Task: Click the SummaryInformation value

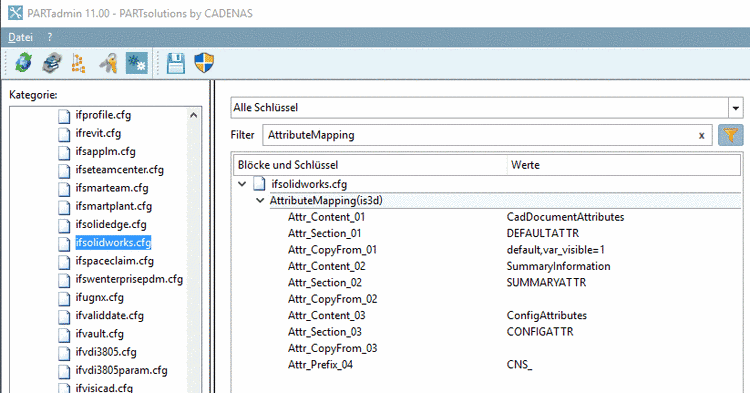Action: 558,266
